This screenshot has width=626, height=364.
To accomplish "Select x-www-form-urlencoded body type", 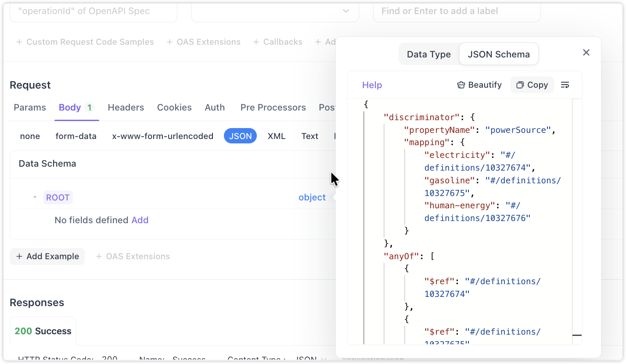I will coord(162,136).
